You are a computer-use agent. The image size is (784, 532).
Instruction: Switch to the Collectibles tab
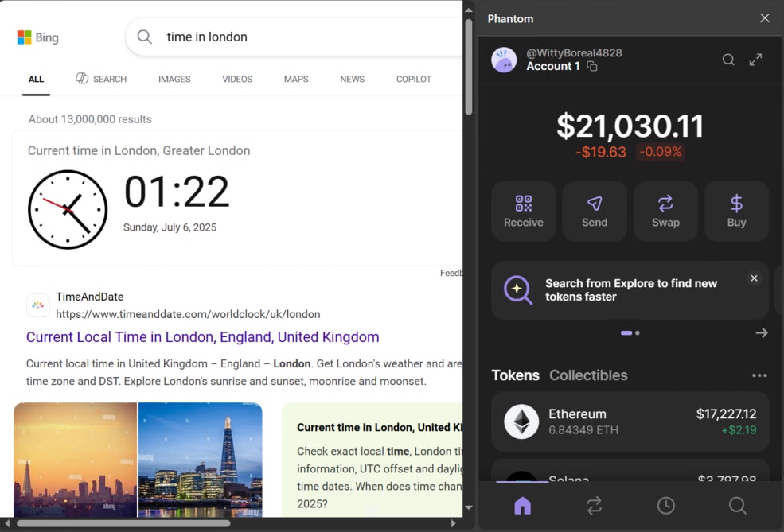coord(588,375)
